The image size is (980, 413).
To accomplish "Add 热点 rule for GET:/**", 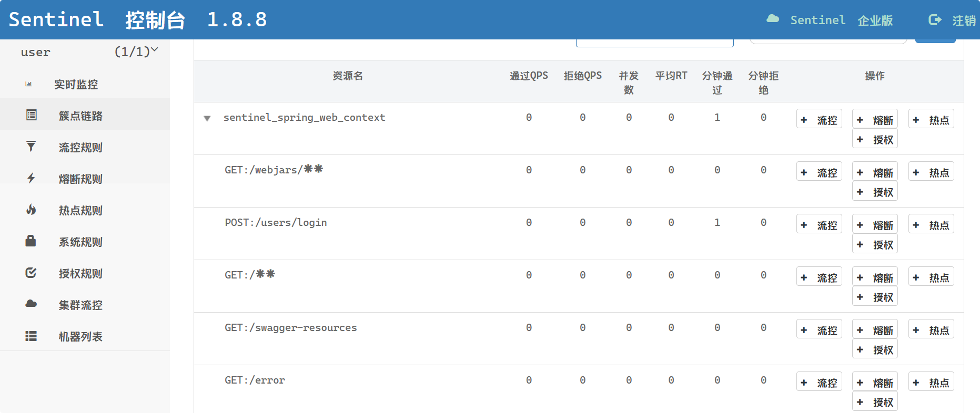I will [x=931, y=277].
